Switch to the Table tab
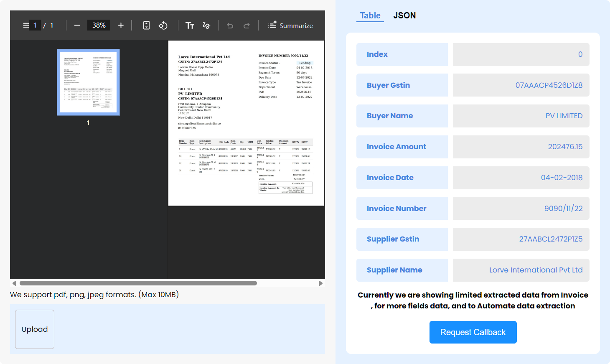610x364 pixels. click(x=370, y=15)
